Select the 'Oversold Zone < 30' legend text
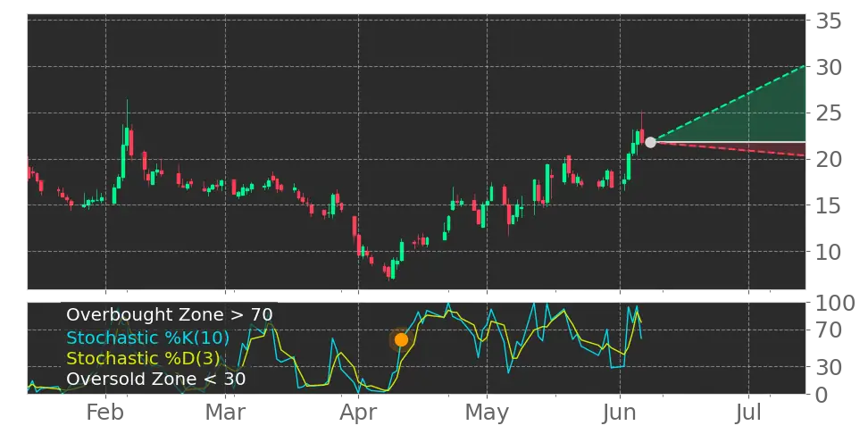868x434 pixels. click(156, 380)
